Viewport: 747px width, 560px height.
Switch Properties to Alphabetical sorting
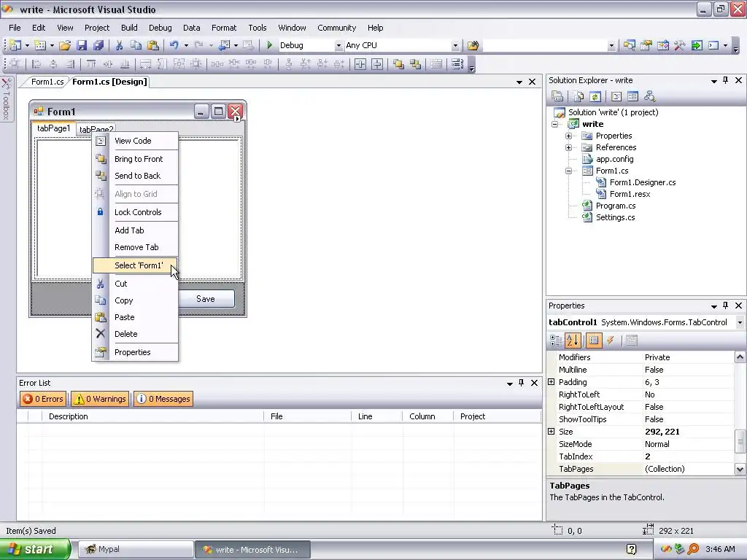[573, 340]
